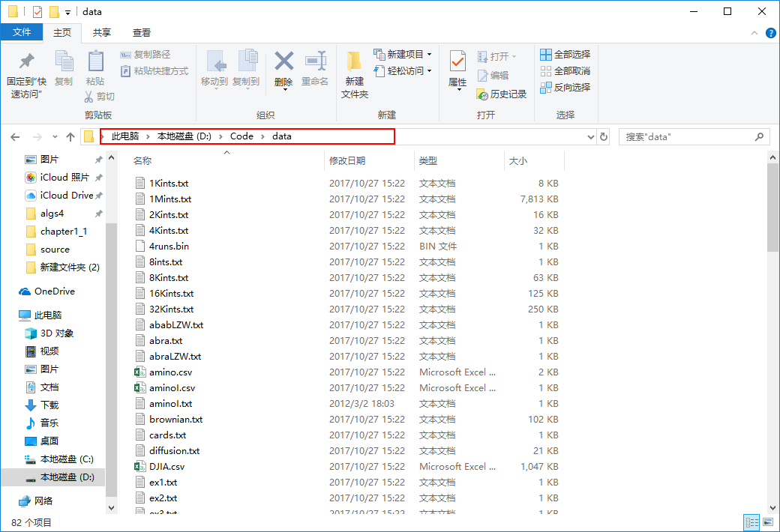Viewport: 780px width, 532px height.
Task: Switch to details view button
Action: pos(751,522)
